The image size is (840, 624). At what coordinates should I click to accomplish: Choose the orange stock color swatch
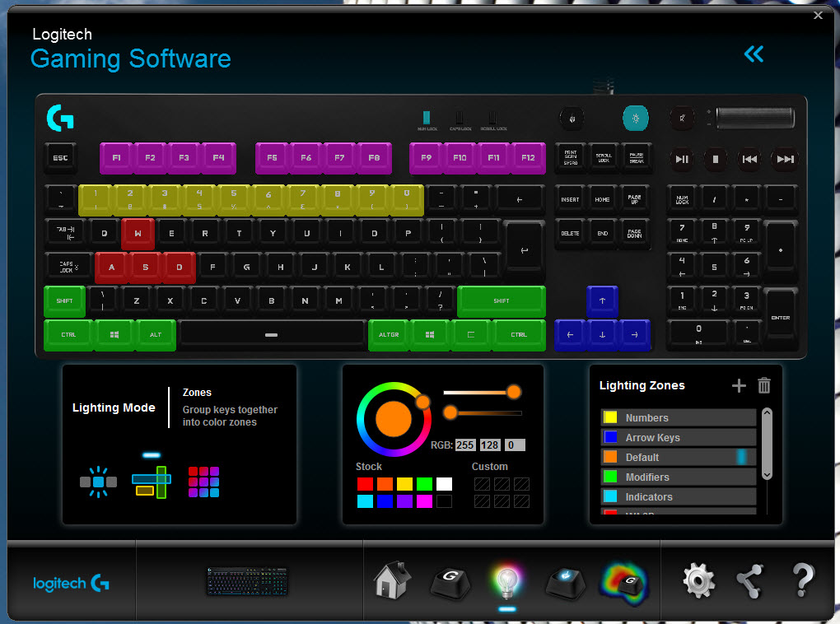click(x=385, y=484)
